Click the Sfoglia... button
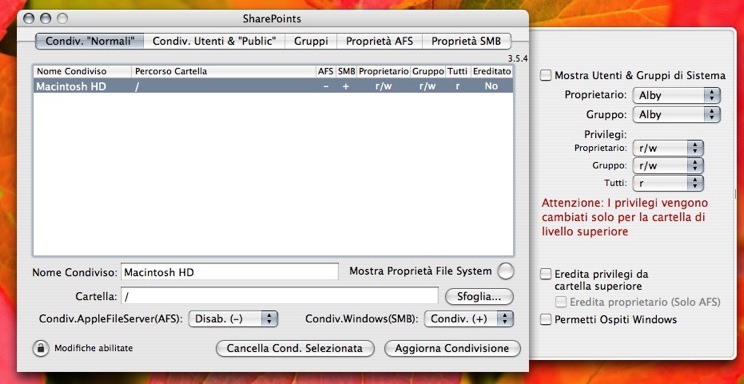This screenshot has width=744, height=384. [x=479, y=297]
